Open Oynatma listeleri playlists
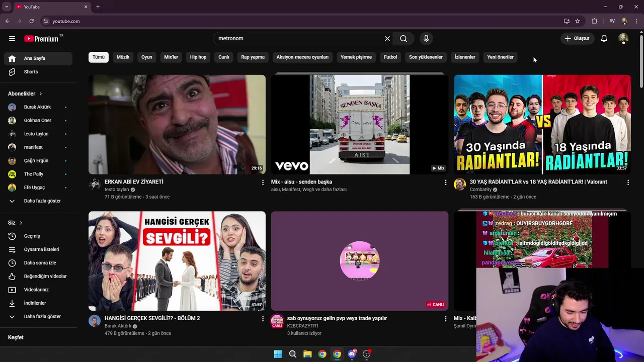This screenshot has height=362, width=644. [x=38, y=249]
